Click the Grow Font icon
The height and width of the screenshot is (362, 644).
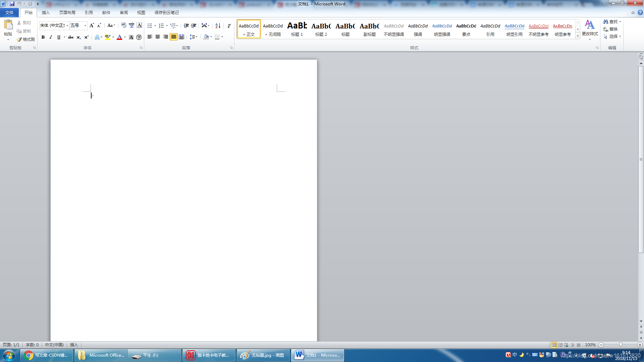pos(92,25)
